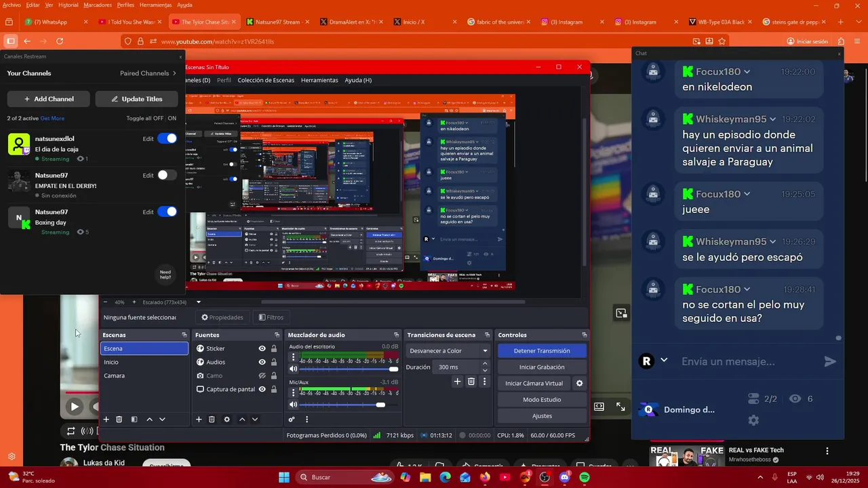868x488 pixels.
Task: Hide the Audios source with its eye icon
Action: point(262,362)
